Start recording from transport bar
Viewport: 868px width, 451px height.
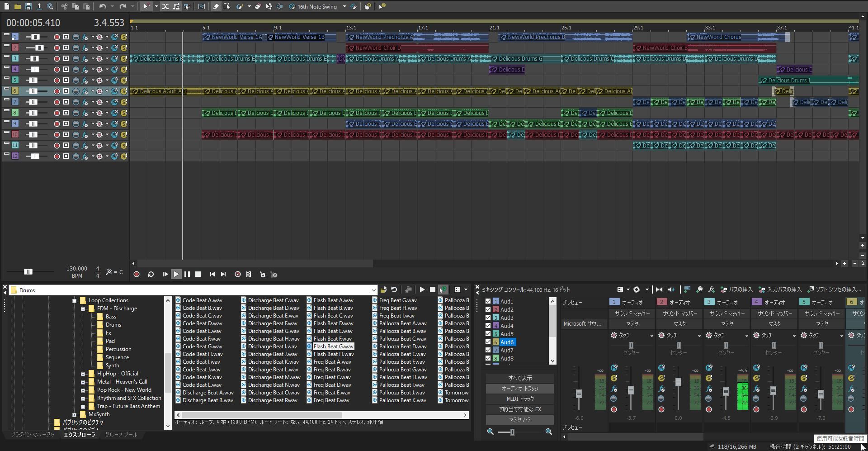[137, 274]
